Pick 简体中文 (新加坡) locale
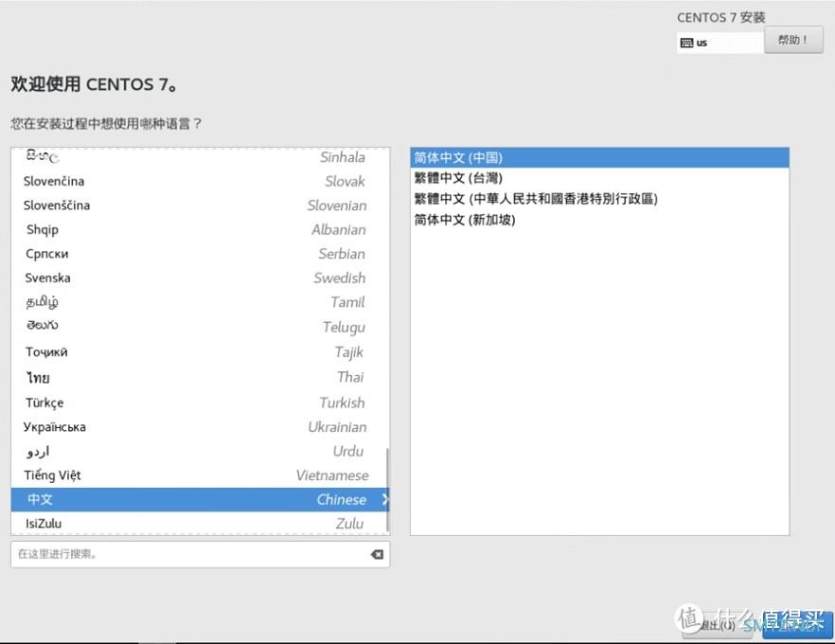835x644 pixels. click(599, 220)
